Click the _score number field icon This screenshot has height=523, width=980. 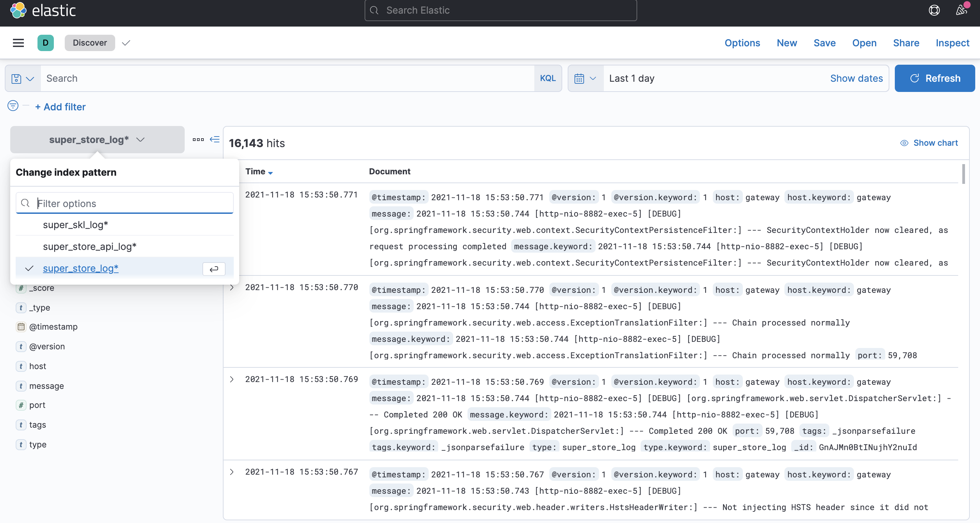[21, 288]
